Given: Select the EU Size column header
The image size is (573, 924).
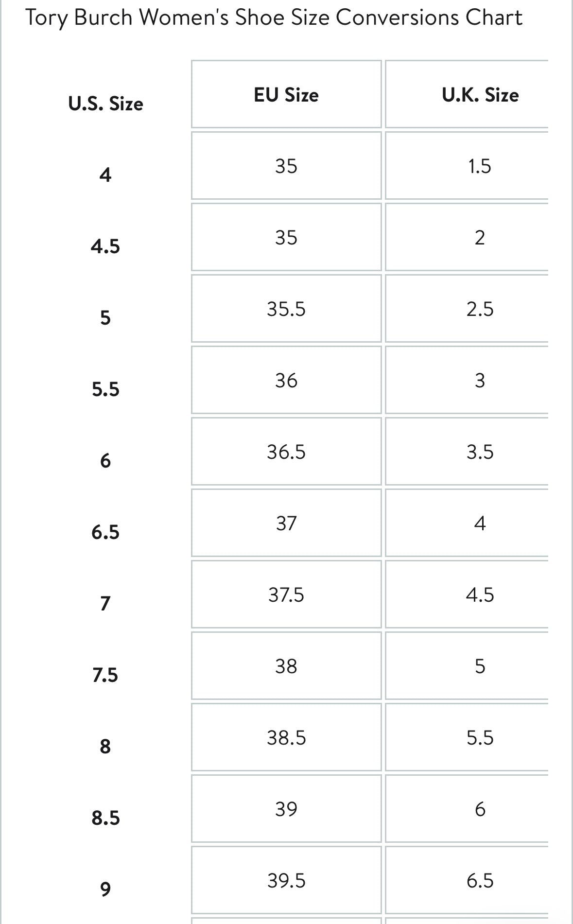Looking at the screenshot, I should point(286,94).
